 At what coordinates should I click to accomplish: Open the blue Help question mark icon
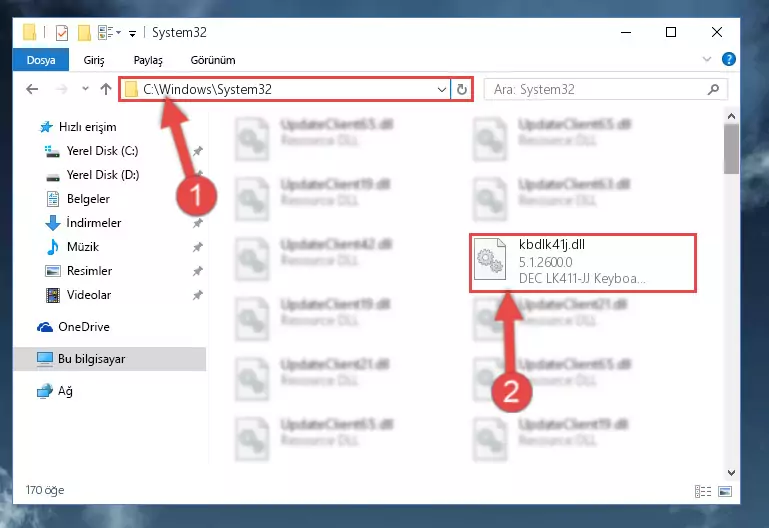point(728,59)
